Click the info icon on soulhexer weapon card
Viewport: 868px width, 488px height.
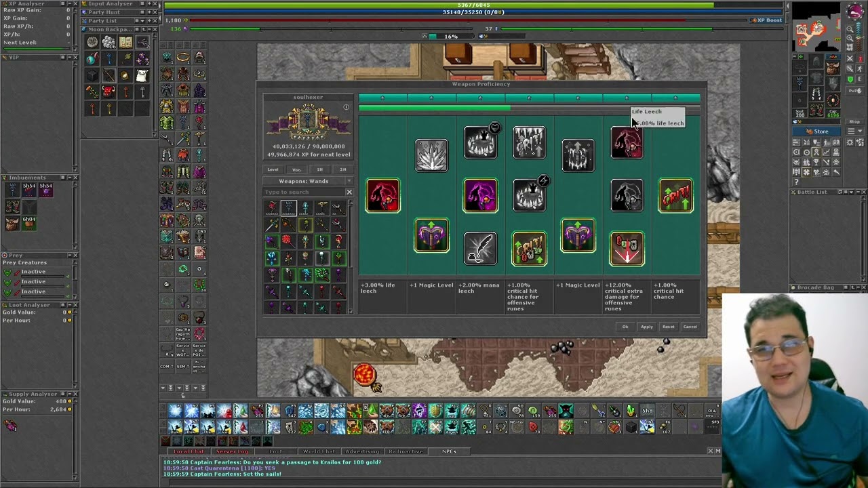[346, 107]
